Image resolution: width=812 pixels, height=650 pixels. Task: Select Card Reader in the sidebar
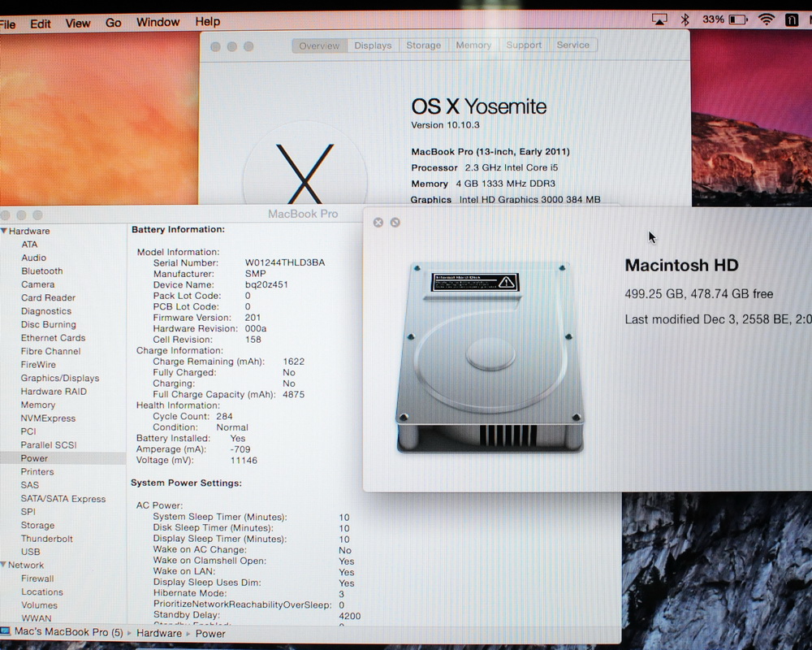[x=48, y=297]
